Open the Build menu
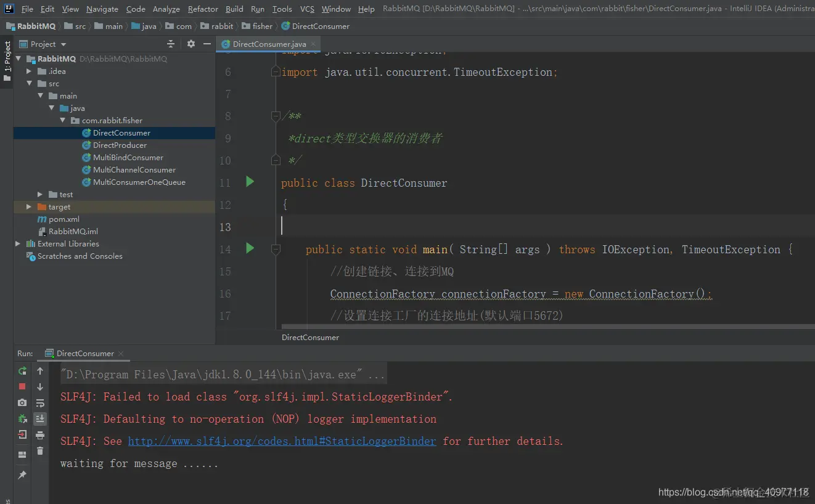The width and height of the screenshot is (815, 504). point(234,9)
